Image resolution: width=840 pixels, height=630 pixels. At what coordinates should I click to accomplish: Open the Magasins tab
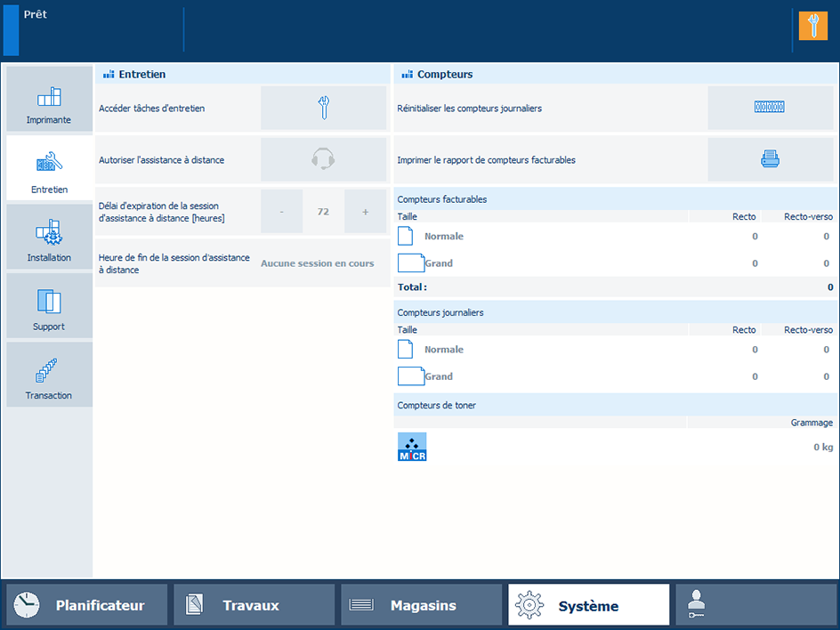[x=422, y=605]
